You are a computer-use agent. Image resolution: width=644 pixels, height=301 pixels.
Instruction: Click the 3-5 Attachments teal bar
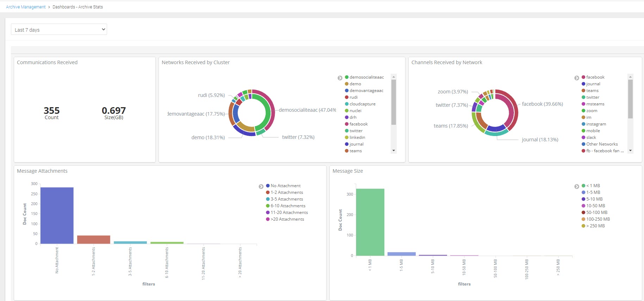point(130,242)
